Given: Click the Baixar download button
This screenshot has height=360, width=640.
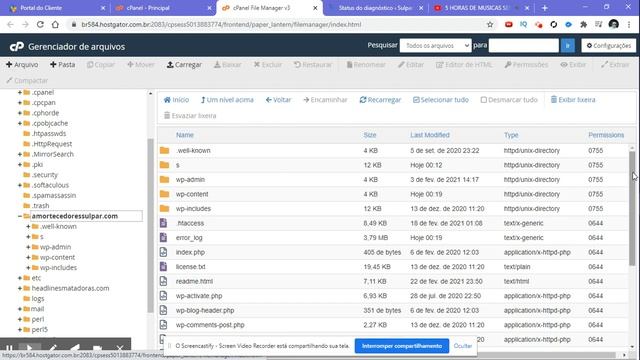Looking at the screenshot, I should coord(228,64).
